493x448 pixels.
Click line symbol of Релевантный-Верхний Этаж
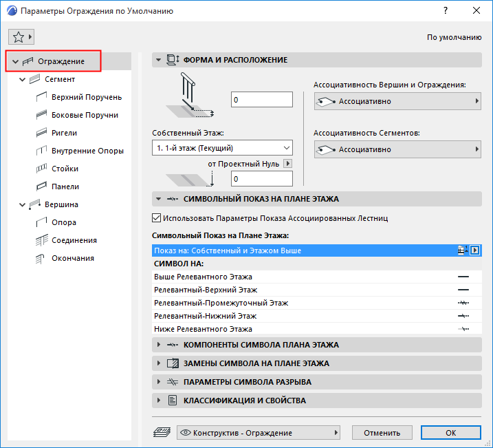pyautogui.click(x=463, y=290)
